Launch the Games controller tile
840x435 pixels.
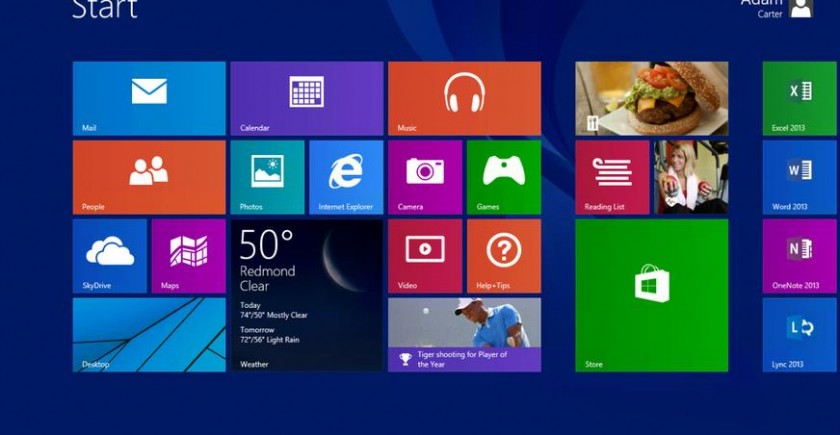click(503, 177)
